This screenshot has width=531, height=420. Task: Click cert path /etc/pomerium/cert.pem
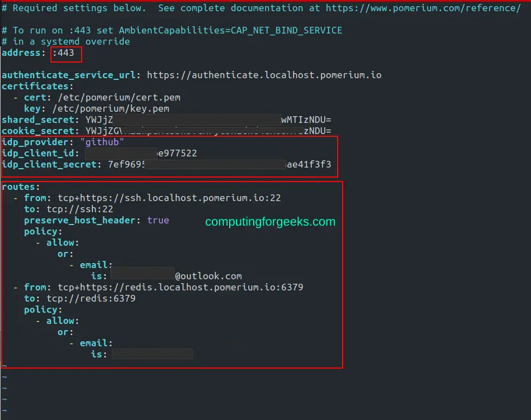[x=119, y=98]
